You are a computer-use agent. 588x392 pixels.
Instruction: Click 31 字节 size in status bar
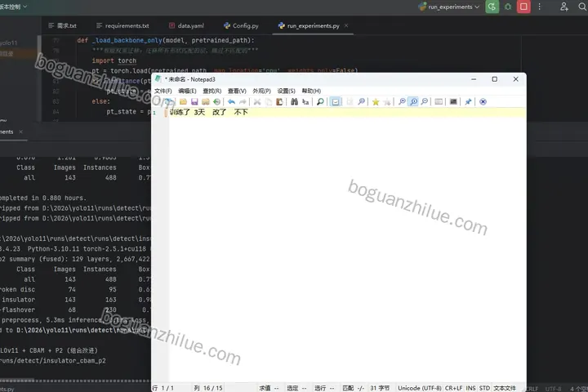pyautogui.click(x=380, y=388)
